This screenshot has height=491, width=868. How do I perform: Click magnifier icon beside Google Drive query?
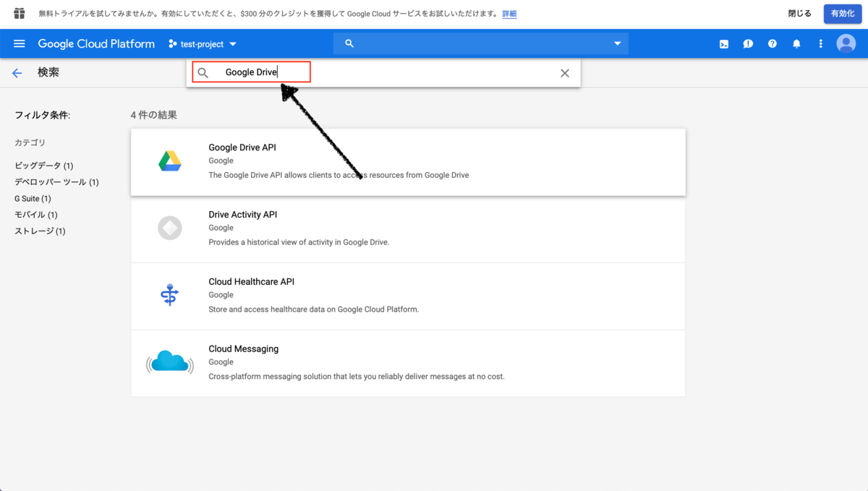point(203,73)
